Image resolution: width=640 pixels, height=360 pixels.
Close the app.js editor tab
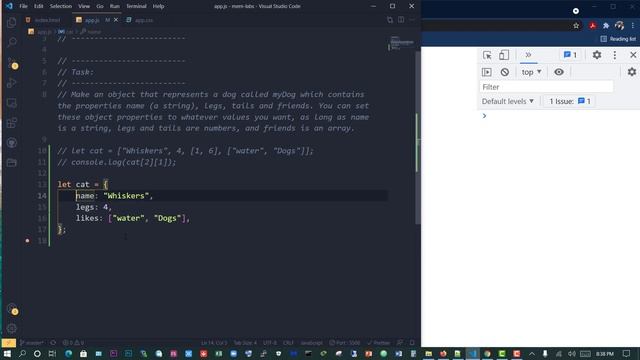116,20
